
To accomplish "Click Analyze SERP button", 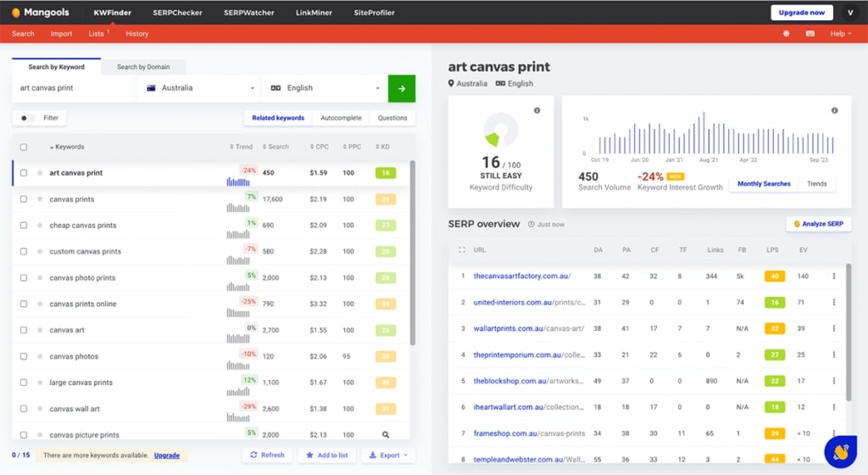I will click(819, 224).
